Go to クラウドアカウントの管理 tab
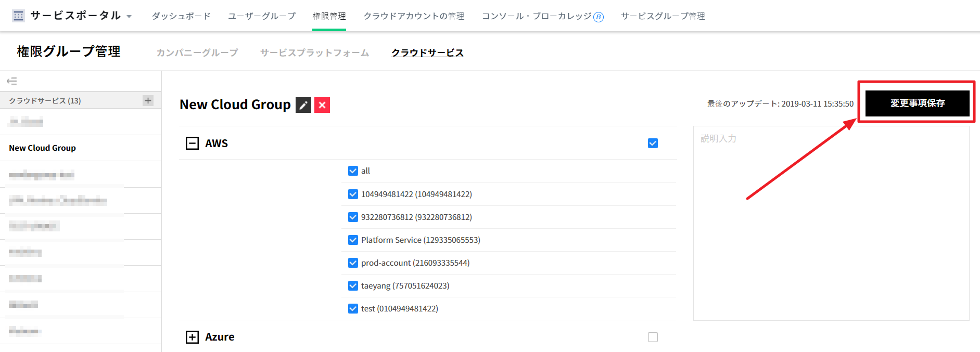 click(x=414, y=16)
